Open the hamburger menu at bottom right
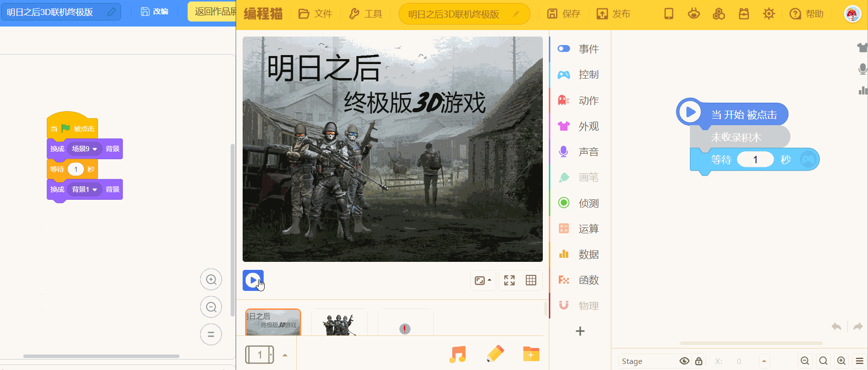 (859, 361)
